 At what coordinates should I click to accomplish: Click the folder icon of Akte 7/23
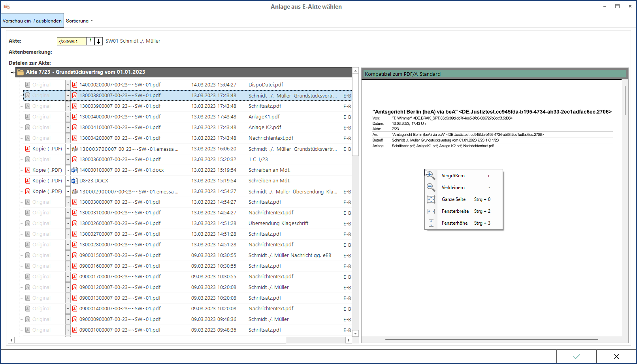[20, 72]
